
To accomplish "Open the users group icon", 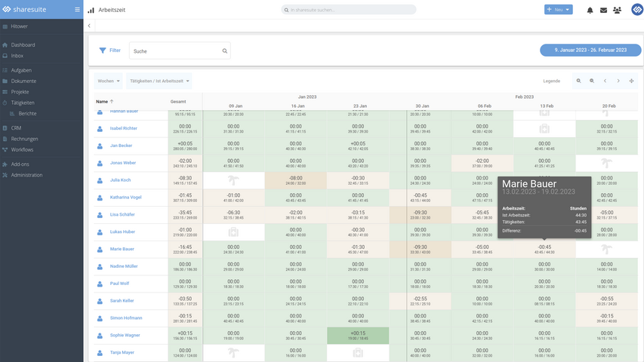I will pyautogui.click(x=617, y=11).
